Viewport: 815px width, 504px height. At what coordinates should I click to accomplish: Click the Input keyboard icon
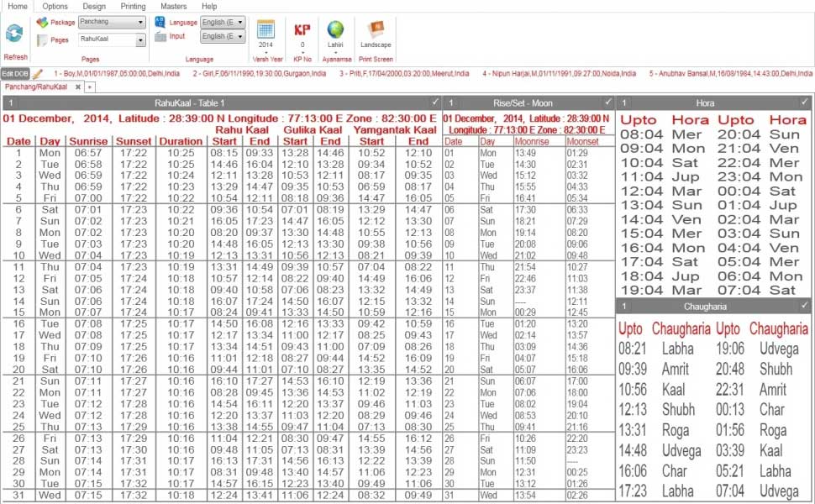tap(160, 36)
